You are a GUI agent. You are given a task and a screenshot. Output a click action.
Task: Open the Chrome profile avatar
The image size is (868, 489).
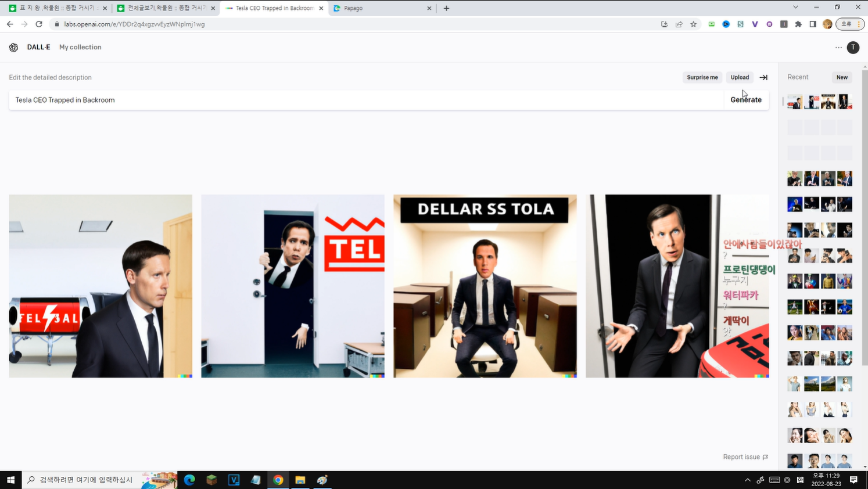click(827, 24)
